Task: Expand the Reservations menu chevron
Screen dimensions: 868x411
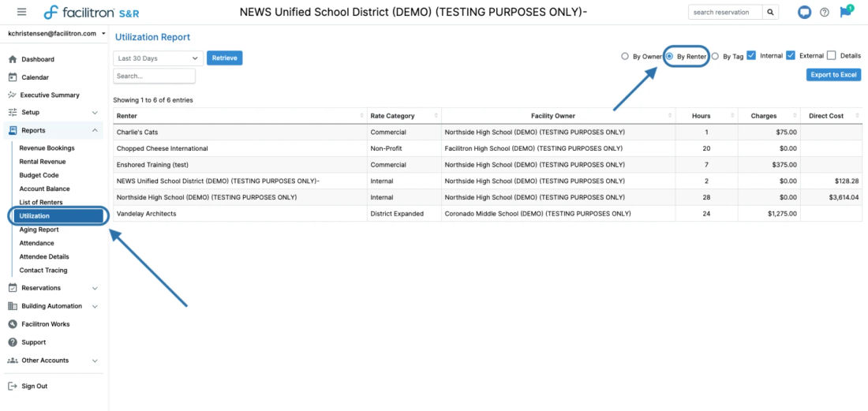Action: [95, 288]
